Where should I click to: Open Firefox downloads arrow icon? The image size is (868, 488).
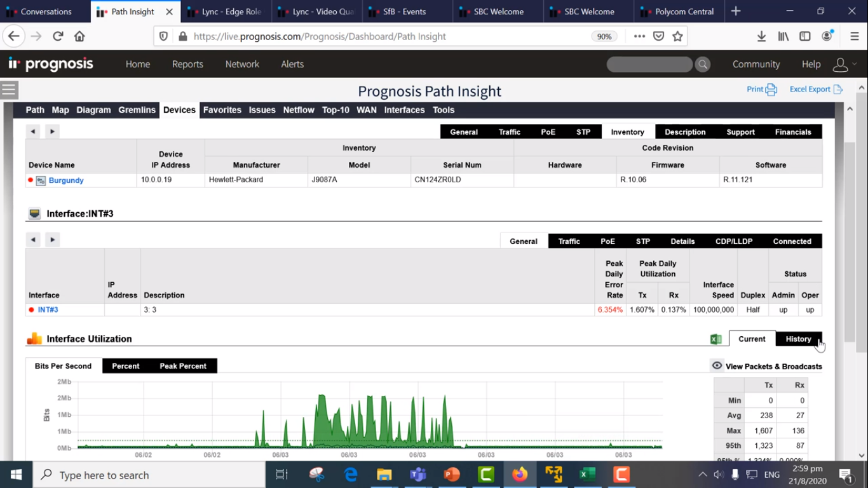pos(761,36)
